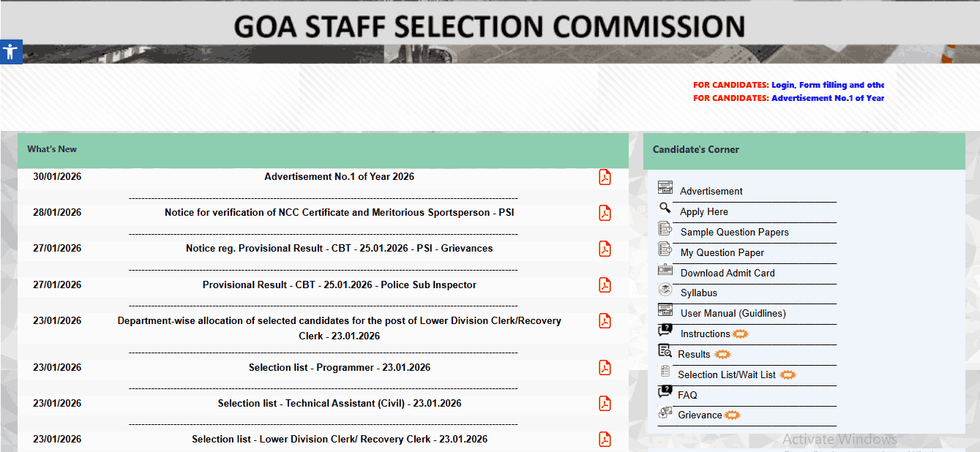Open the Advertisement link in Candidate's Corner
980x452 pixels.
(x=711, y=192)
